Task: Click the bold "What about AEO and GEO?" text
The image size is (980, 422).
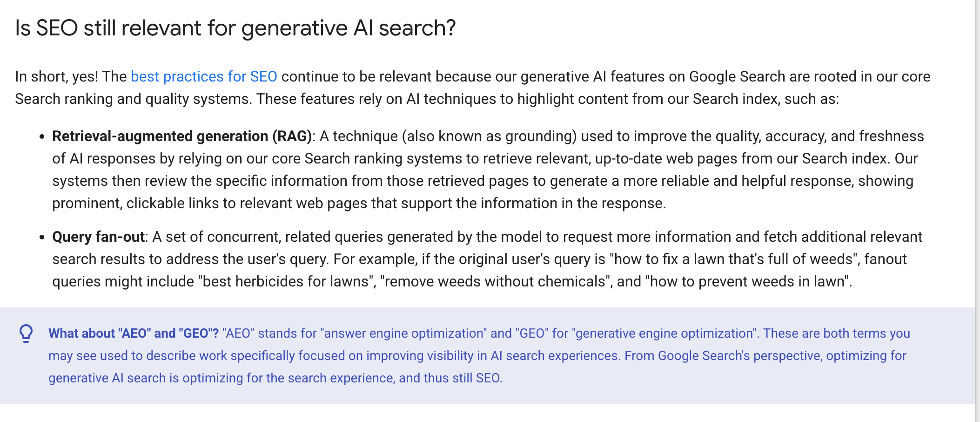Action: click(134, 334)
